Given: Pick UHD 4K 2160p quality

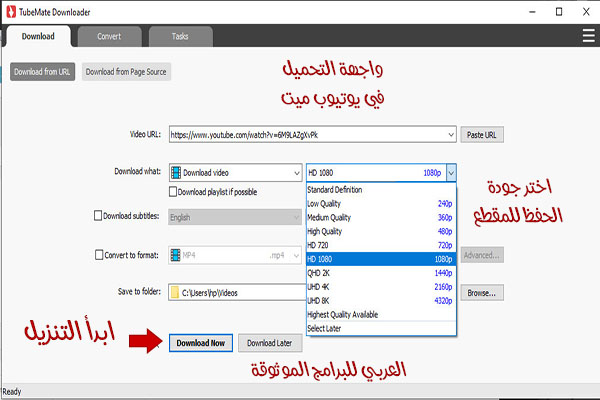Looking at the screenshot, I should tap(381, 287).
